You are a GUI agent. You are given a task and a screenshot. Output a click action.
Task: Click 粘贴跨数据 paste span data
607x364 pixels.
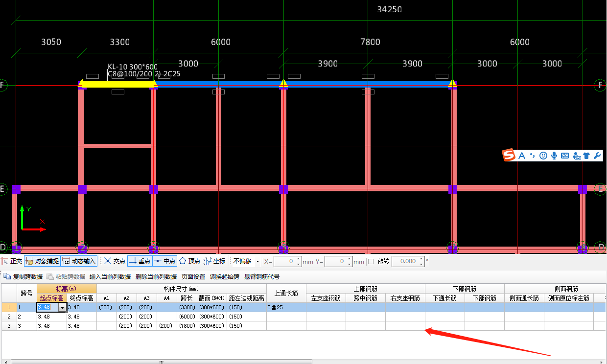pyautogui.click(x=66, y=276)
